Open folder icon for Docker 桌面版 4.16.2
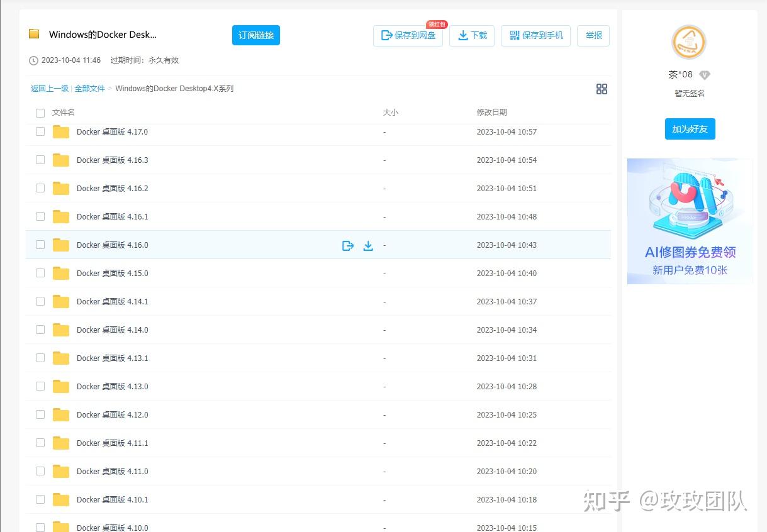This screenshot has height=532, width=767. tap(61, 188)
